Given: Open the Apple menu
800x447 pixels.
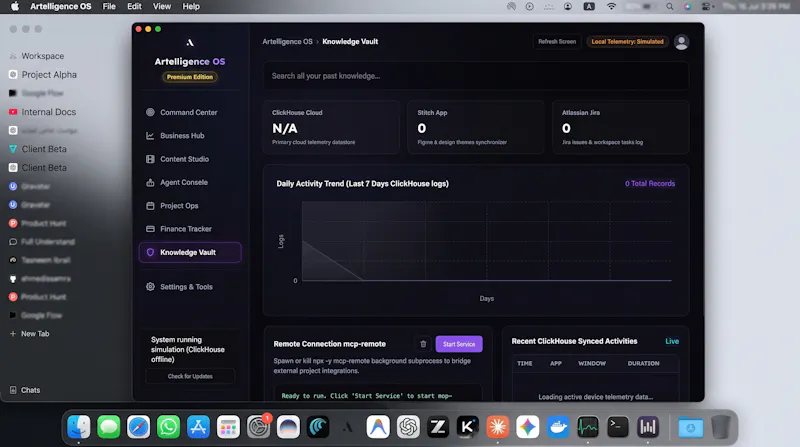Looking at the screenshot, I should (15, 7).
